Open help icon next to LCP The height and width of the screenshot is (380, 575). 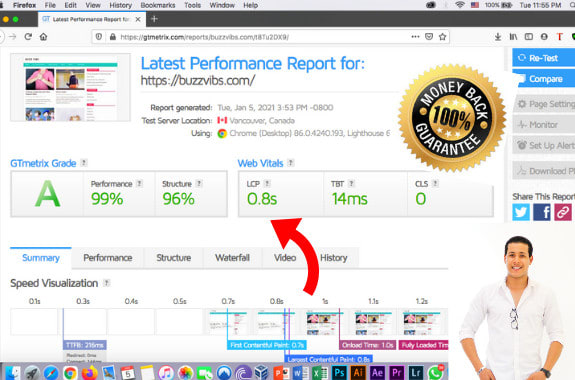[267, 183]
